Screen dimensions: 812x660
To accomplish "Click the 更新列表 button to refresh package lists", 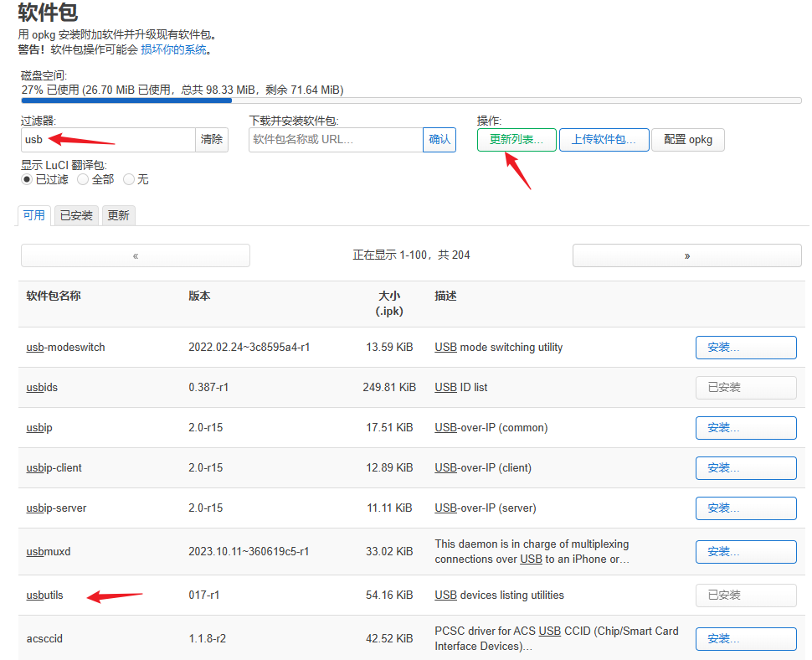I will click(516, 140).
